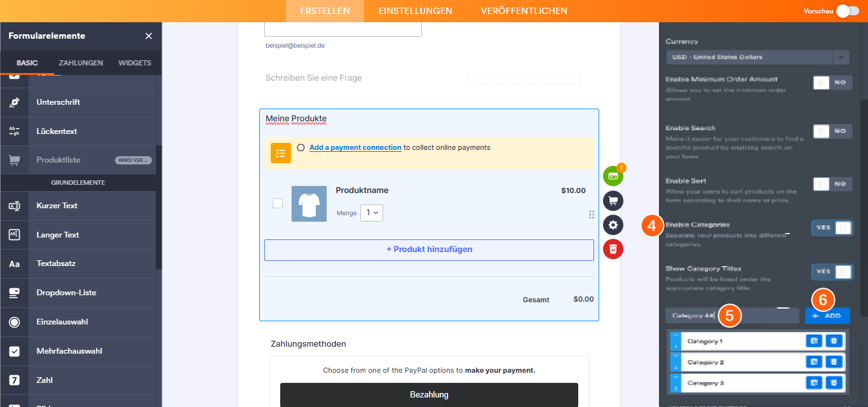
Task: Toggle the Vorschau preview switch
Action: pos(847,11)
